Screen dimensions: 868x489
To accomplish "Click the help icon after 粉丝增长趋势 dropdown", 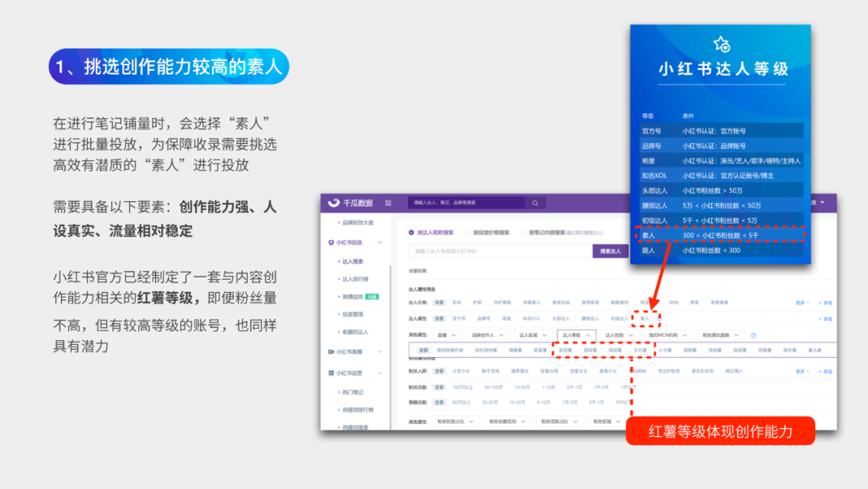I will click(x=753, y=335).
